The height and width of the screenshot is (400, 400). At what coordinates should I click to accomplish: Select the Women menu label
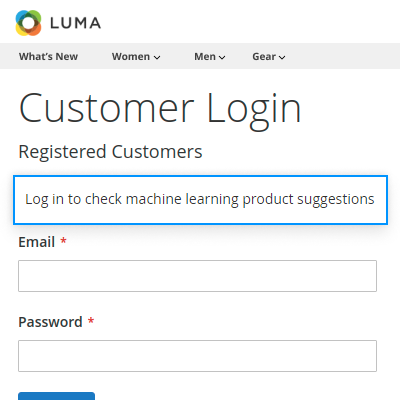pos(131,56)
